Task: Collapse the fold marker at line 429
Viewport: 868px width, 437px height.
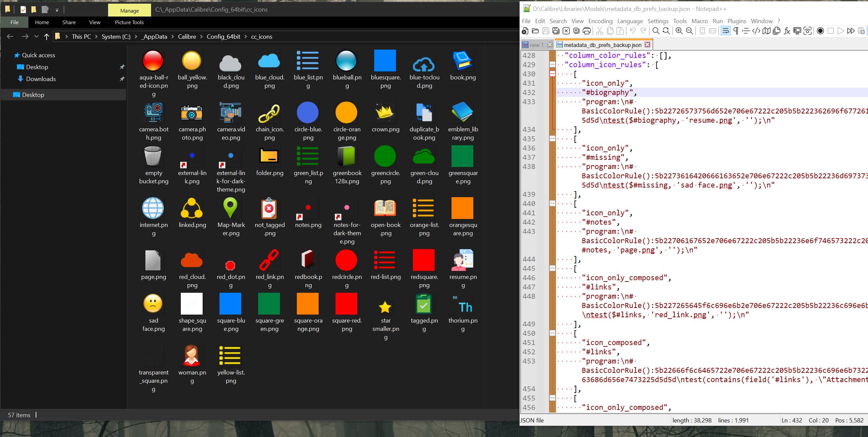Action: [552, 65]
